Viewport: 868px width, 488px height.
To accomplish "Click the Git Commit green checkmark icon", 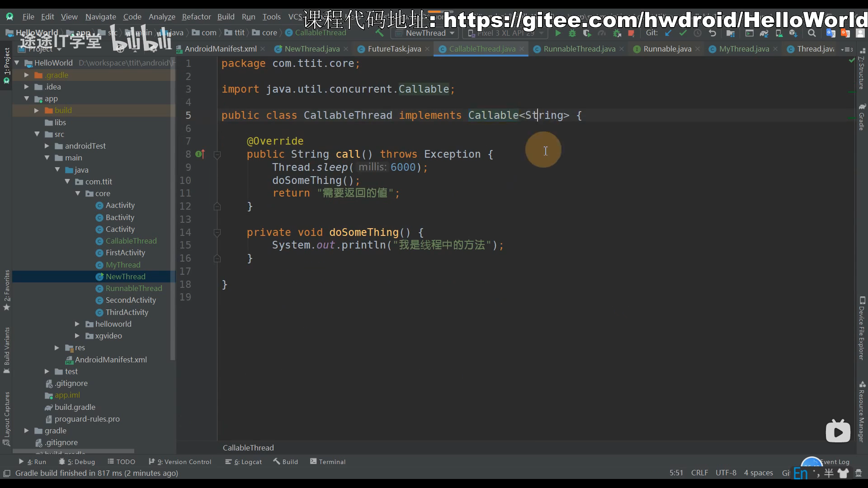I will pos(683,33).
